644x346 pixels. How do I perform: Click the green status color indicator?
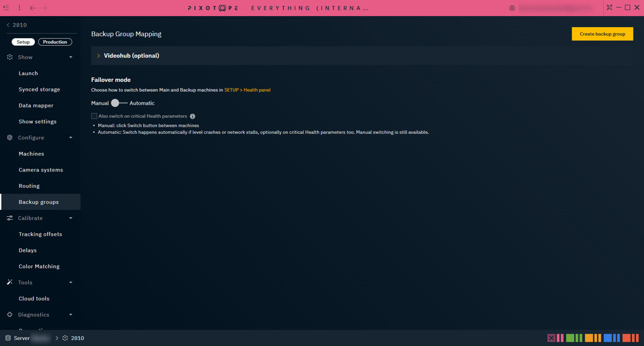point(570,338)
